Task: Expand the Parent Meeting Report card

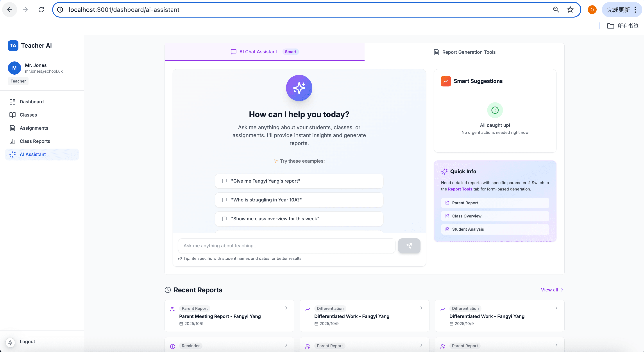Action: coord(286,308)
